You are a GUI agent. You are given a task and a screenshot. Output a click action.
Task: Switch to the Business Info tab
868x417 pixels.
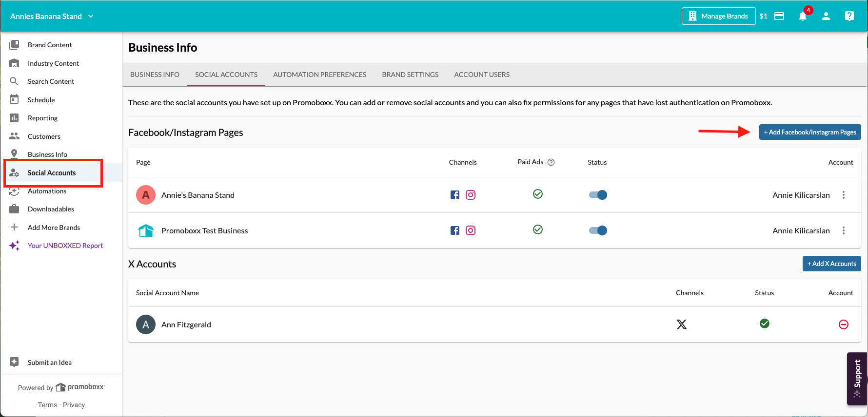click(x=155, y=75)
